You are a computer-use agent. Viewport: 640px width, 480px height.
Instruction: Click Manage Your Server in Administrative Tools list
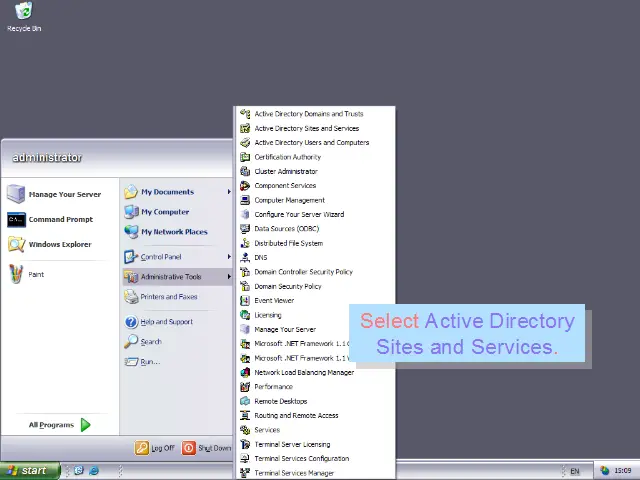293,329
